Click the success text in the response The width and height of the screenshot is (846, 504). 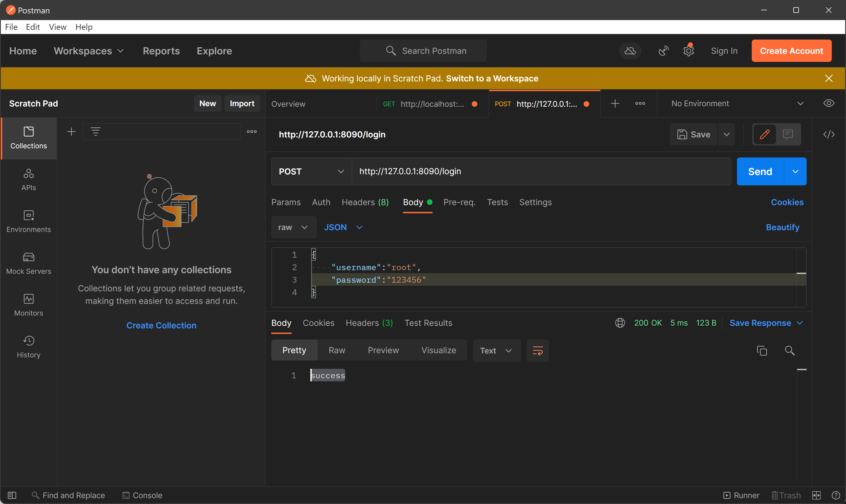click(328, 375)
